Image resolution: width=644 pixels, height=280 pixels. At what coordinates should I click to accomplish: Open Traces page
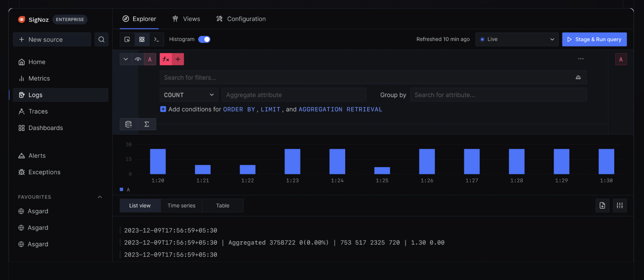click(60, 111)
